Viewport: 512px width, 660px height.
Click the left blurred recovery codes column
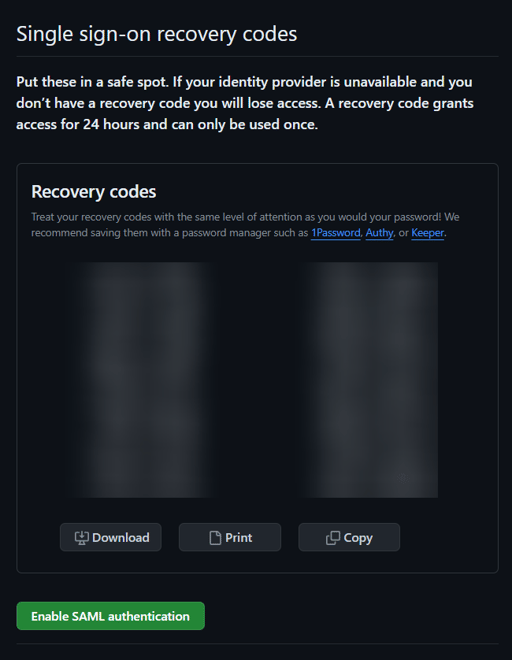click(x=143, y=380)
